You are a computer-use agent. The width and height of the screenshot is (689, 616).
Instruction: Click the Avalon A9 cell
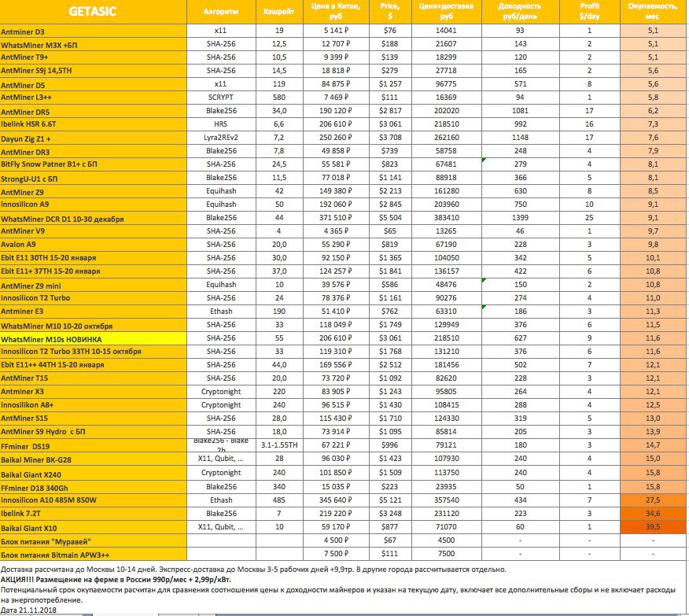93,245
